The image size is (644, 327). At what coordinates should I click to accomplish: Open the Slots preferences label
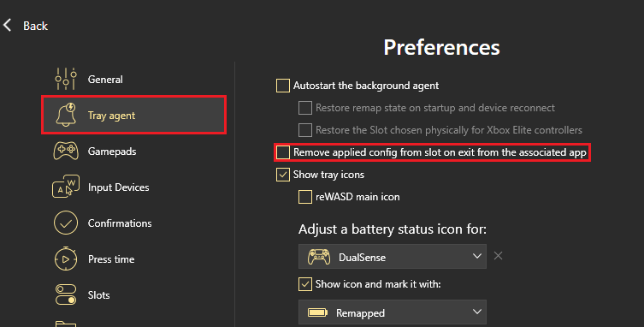(98, 295)
